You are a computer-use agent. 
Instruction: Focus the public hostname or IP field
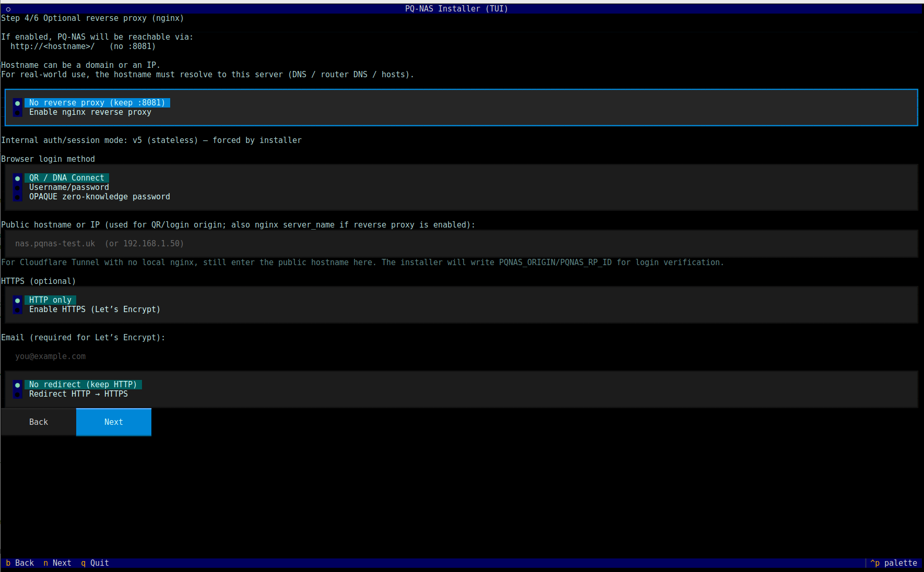[x=461, y=244]
